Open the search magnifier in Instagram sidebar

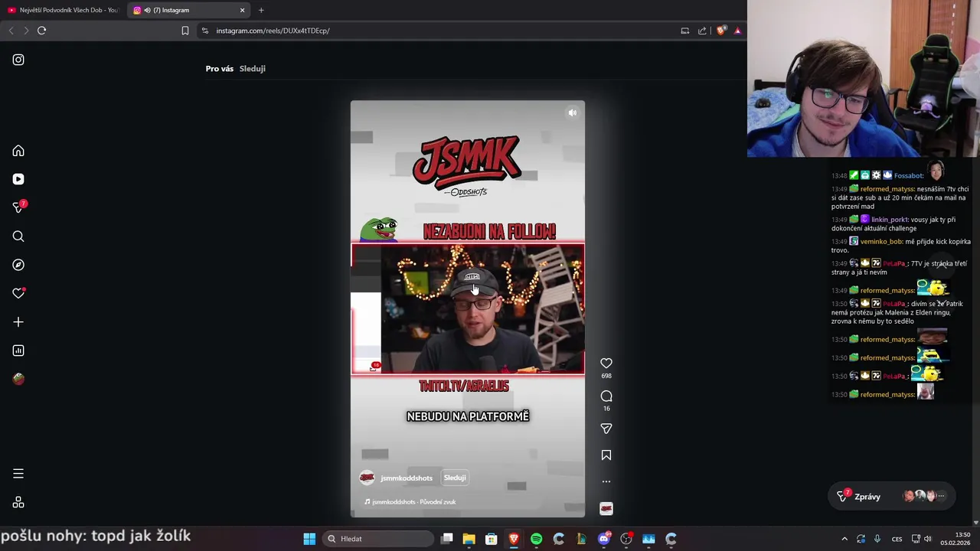[18, 236]
